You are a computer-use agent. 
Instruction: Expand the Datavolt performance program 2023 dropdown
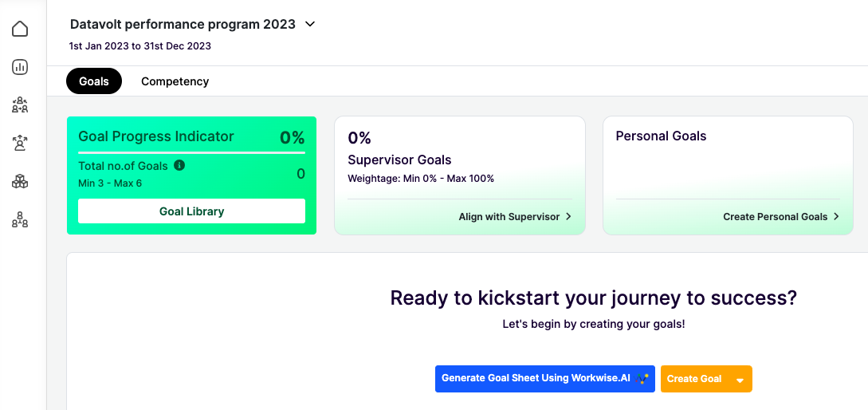coord(310,24)
